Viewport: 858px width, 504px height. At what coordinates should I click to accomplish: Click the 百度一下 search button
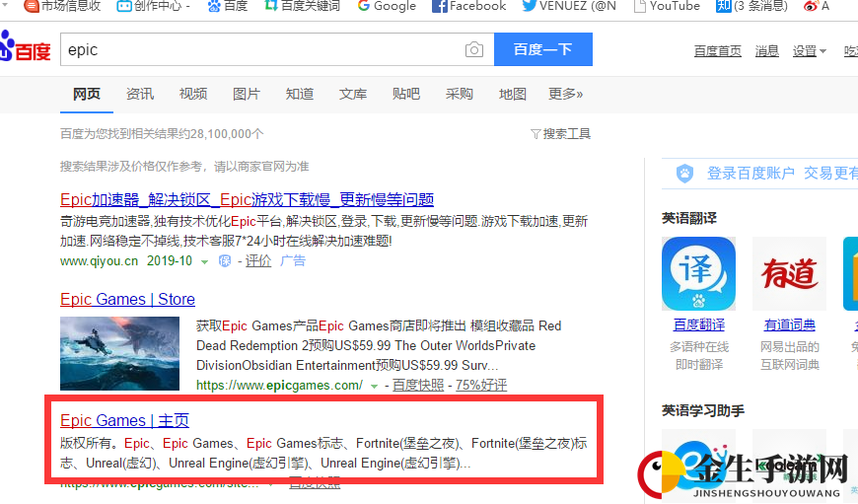click(542, 49)
